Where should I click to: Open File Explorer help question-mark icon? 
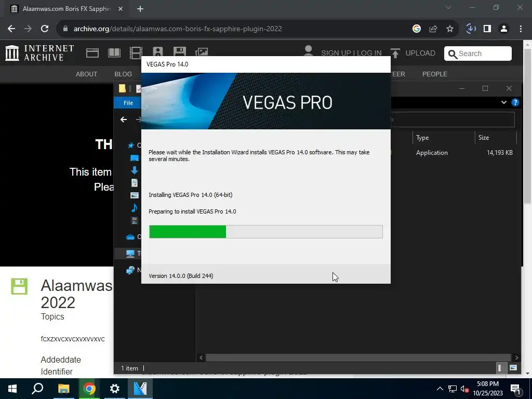[x=515, y=102]
